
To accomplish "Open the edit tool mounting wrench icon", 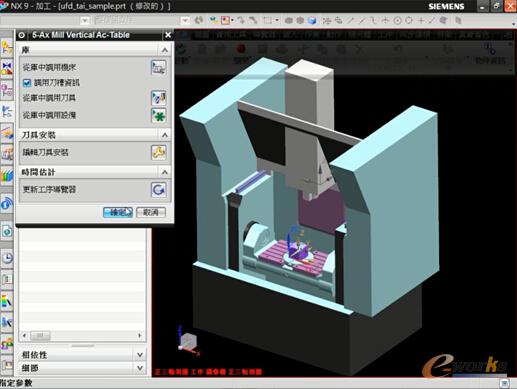I will point(158,153).
